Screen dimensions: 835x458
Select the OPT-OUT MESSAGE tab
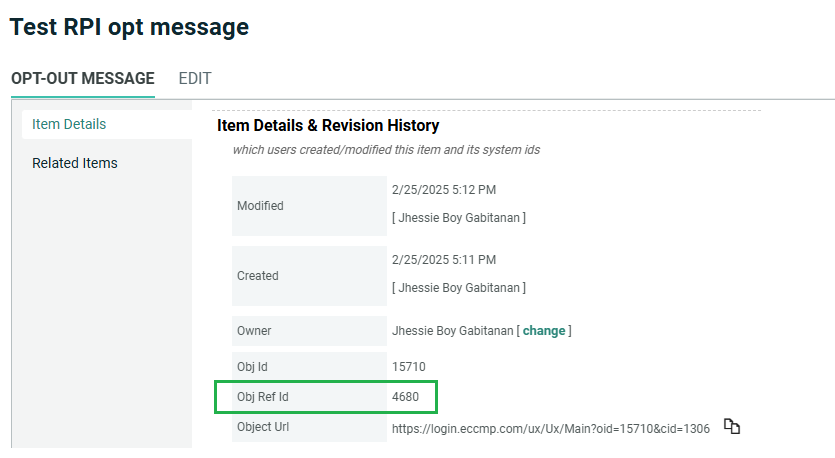[83, 78]
